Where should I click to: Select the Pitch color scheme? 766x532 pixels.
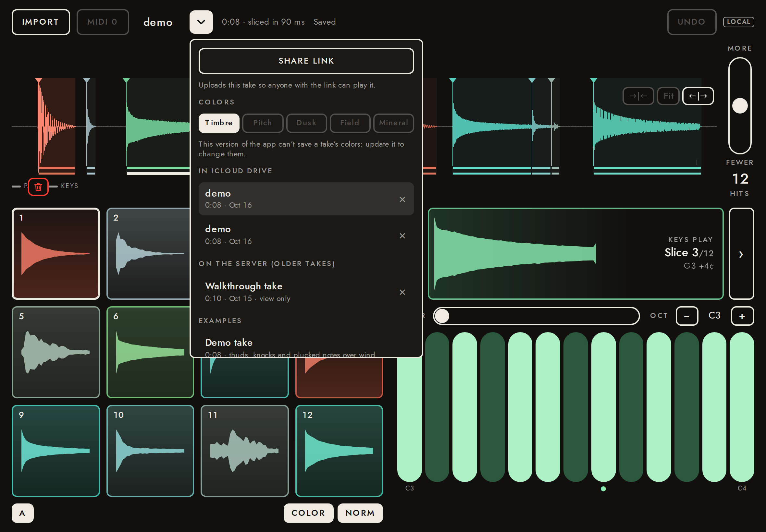click(x=263, y=123)
